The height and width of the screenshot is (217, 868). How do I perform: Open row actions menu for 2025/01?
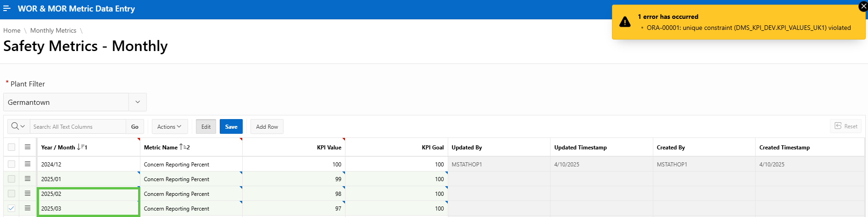[x=28, y=179]
